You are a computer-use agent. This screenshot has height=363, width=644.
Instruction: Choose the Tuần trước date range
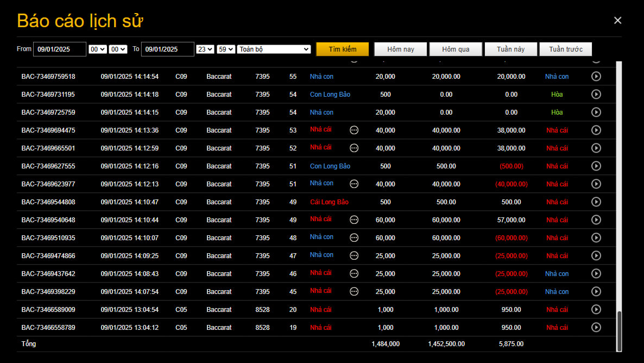click(565, 49)
